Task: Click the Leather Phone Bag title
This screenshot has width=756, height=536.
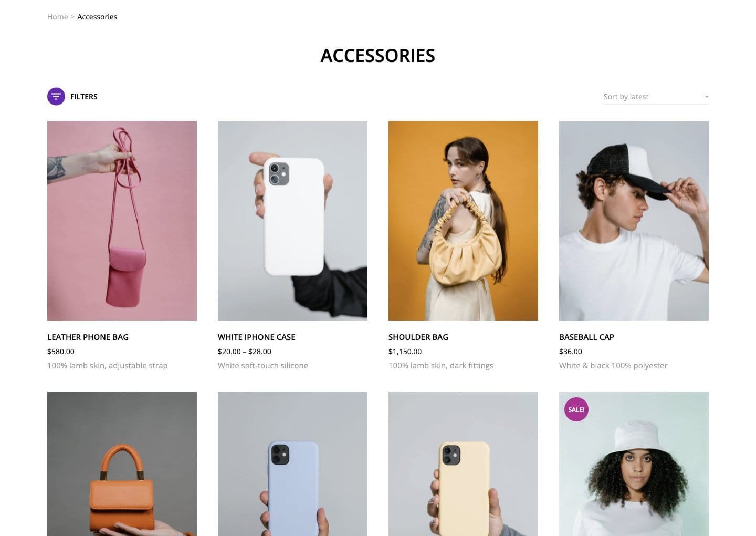Action: (88, 337)
